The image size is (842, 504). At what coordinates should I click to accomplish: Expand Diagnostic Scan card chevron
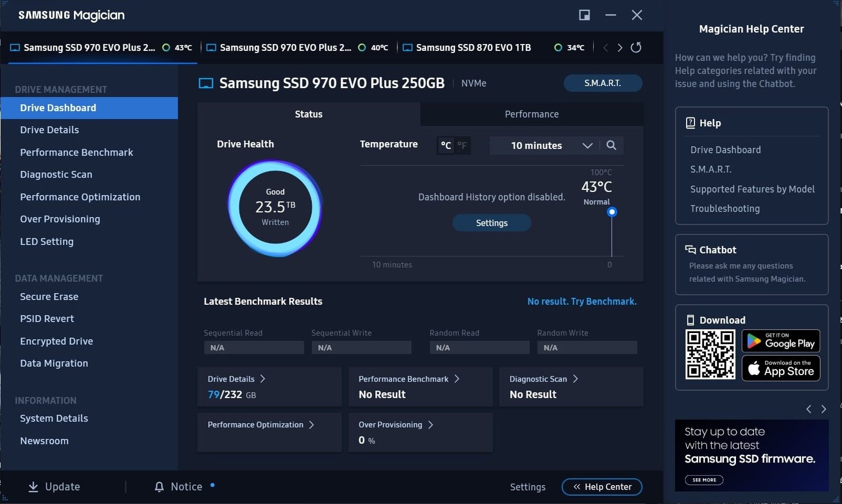(575, 379)
